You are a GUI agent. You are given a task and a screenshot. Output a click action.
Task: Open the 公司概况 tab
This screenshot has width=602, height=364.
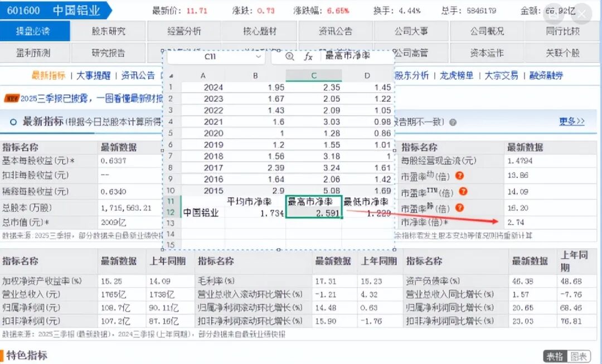tap(487, 31)
